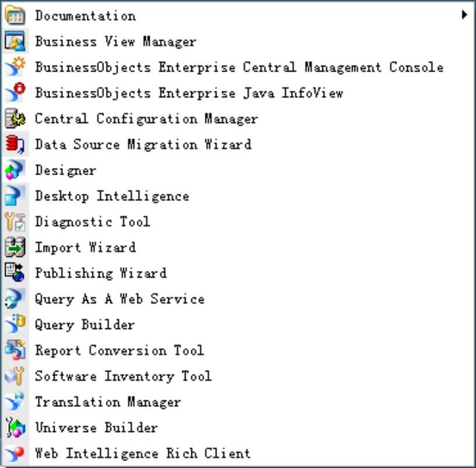Launch the Software Inventory Tool
The image size is (476, 468).
click(x=123, y=376)
